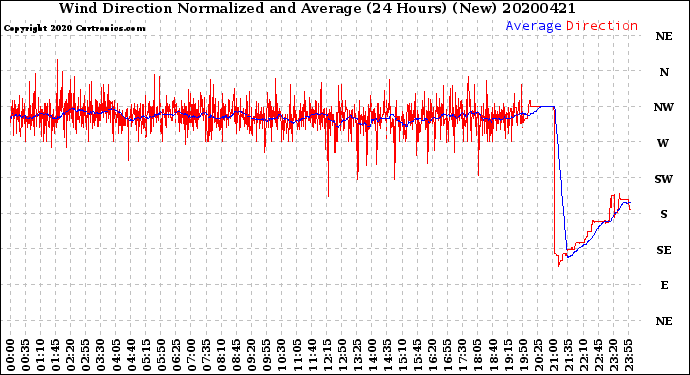Click the 'E' axis label
The height and width of the screenshot is (375, 690).
[x=664, y=285]
